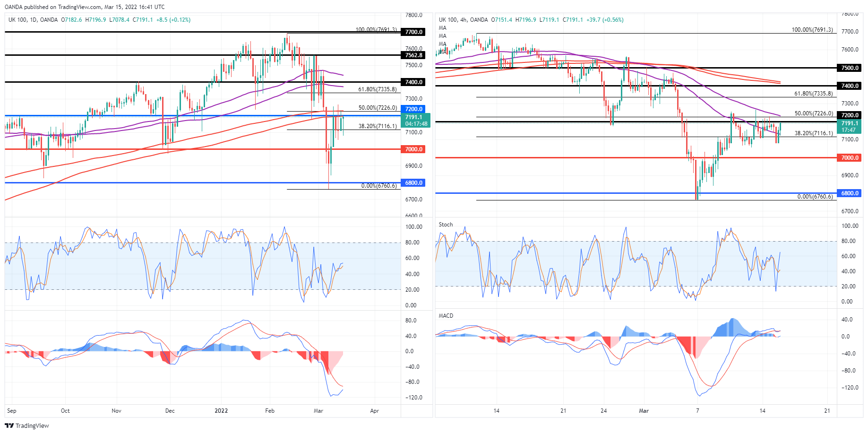Click the 'Dec' date on the time axis
Image resolution: width=868 pixels, height=434 pixels.
[170, 411]
